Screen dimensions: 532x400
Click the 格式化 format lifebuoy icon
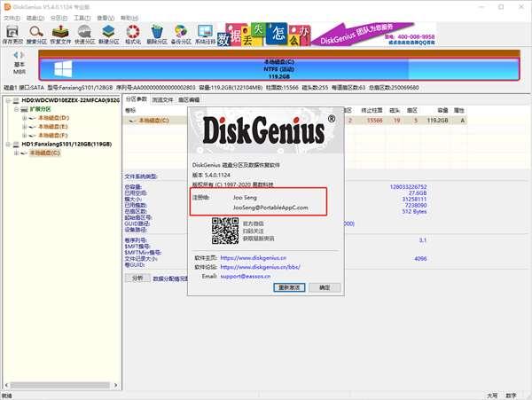pos(133,32)
